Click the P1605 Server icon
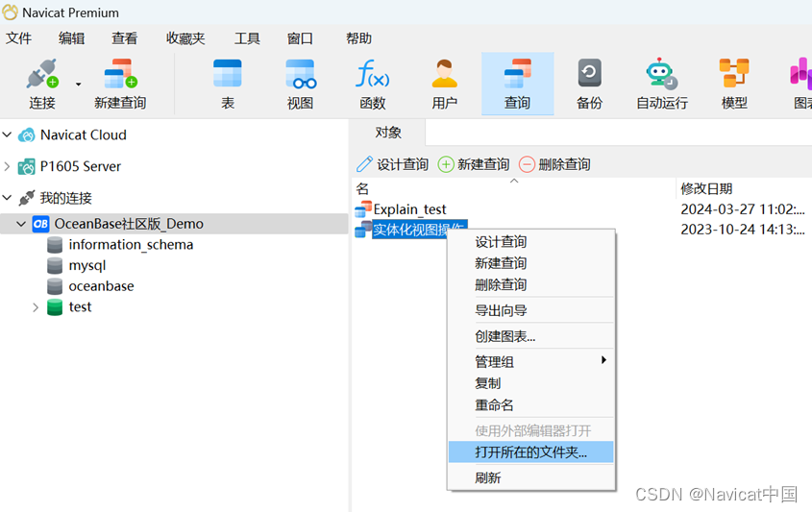This screenshot has width=812, height=512. click(26, 167)
